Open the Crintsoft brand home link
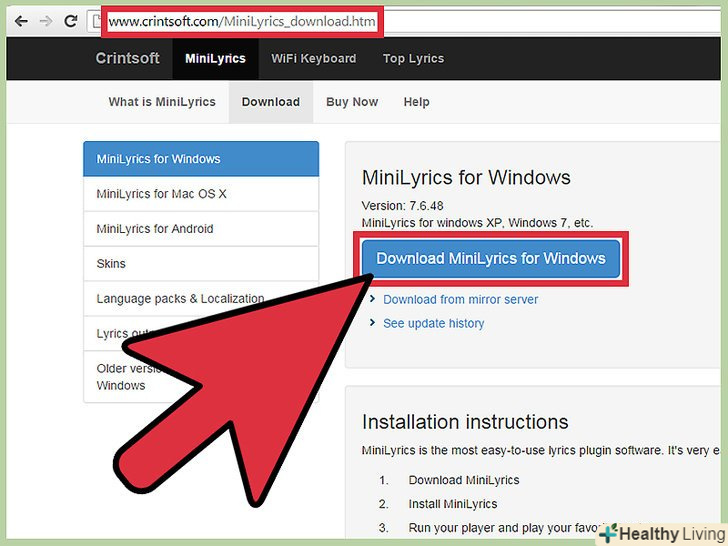 (x=127, y=58)
